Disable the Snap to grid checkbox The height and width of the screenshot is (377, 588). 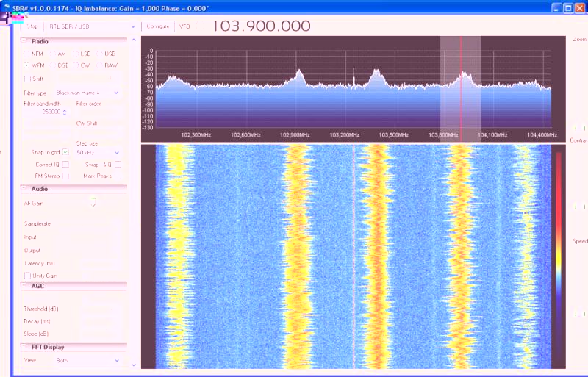pos(65,152)
